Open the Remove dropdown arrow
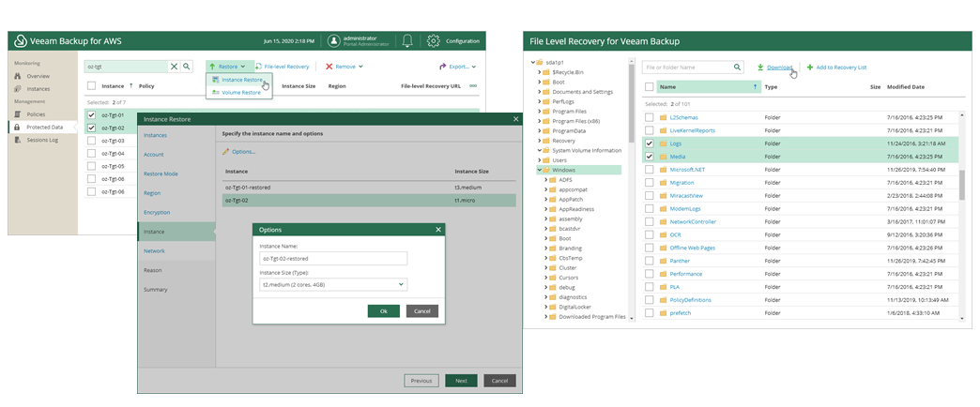Image resolution: width=980 pixels, height=407 pixels. 360,67
